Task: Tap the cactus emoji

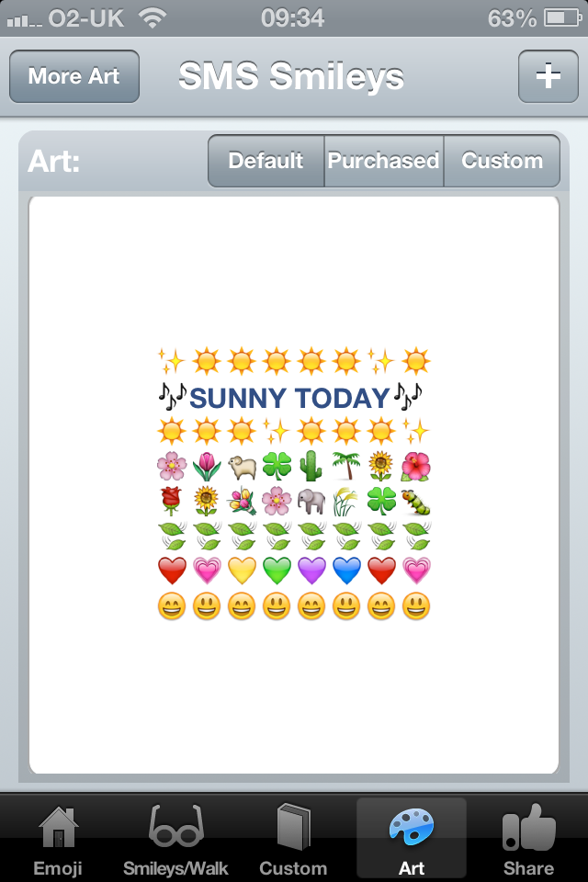Action: (311, 466)
